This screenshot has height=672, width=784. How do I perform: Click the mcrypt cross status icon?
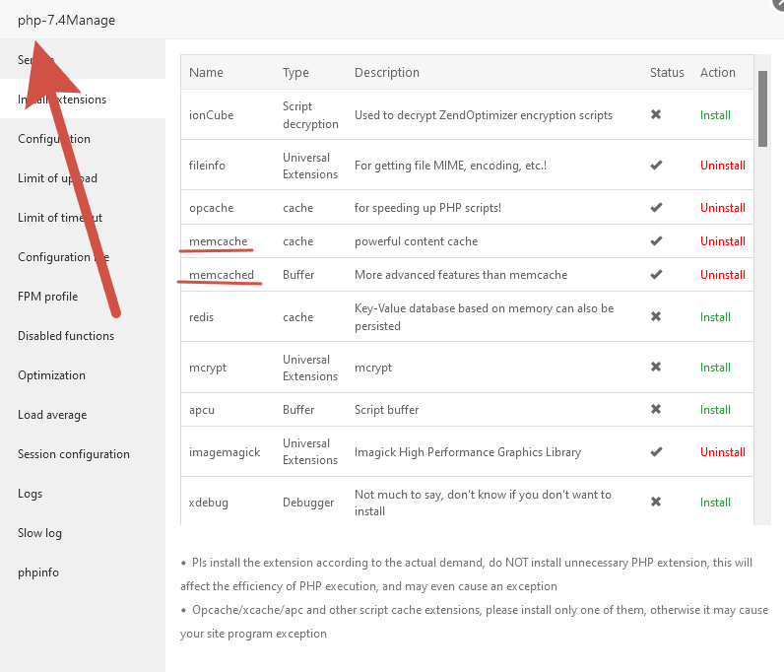[x=656, y=368]
